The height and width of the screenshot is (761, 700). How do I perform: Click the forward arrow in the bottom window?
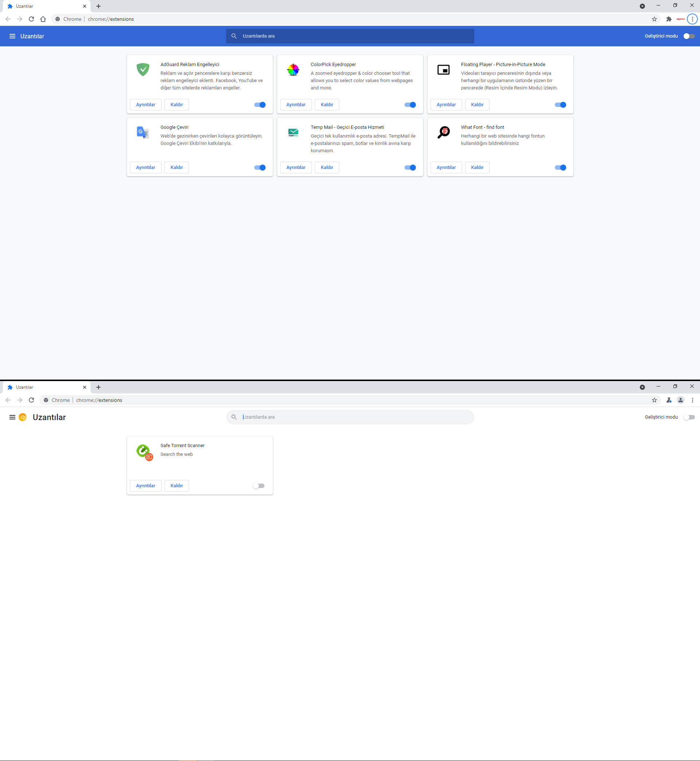coord(20,400)
